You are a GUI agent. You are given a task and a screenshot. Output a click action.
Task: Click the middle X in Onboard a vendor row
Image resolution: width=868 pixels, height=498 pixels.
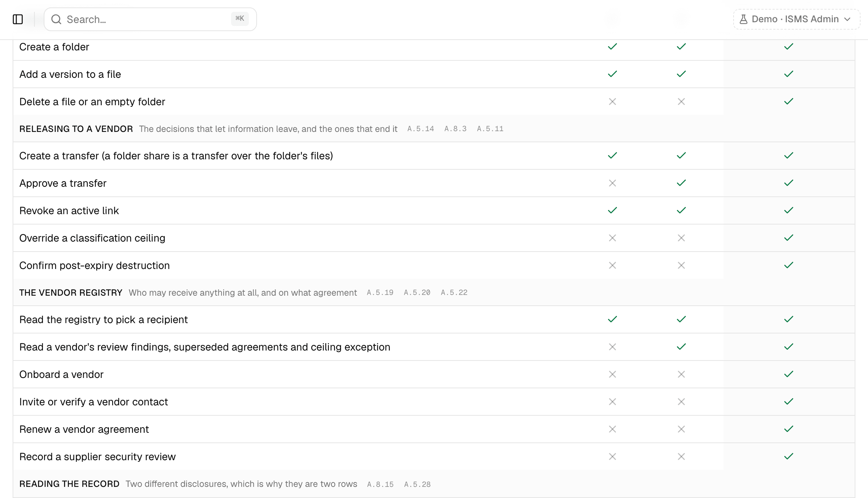tap(681, 374)
